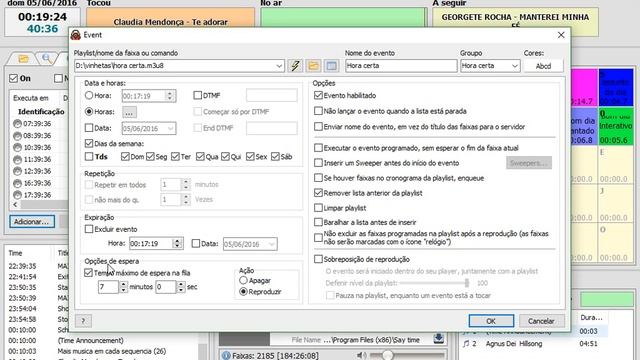This screenshot has height=360, width=640.
Task: Click the music note icon of Agnus Dei track
Action: [x=466, y=344]
